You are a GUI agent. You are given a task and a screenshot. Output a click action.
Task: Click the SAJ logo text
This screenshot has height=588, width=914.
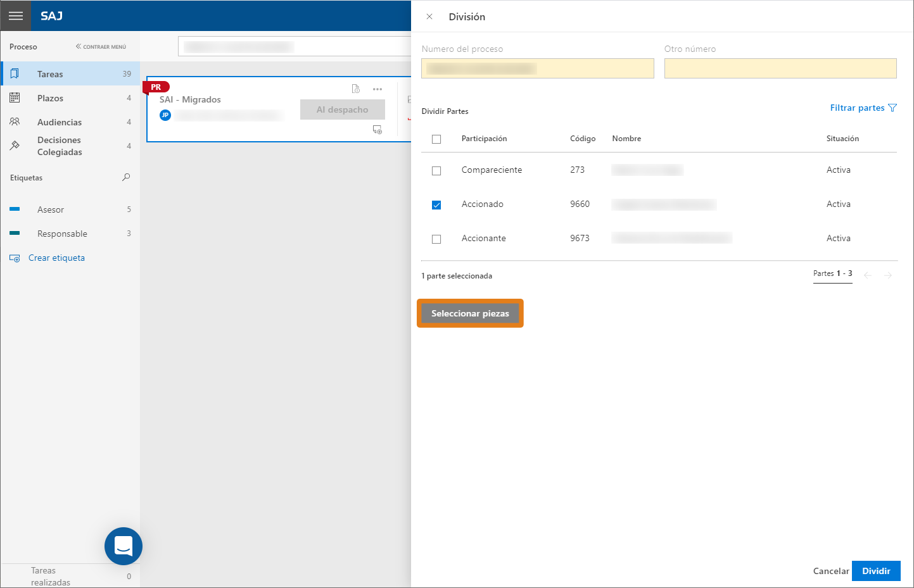pos(51,16)
